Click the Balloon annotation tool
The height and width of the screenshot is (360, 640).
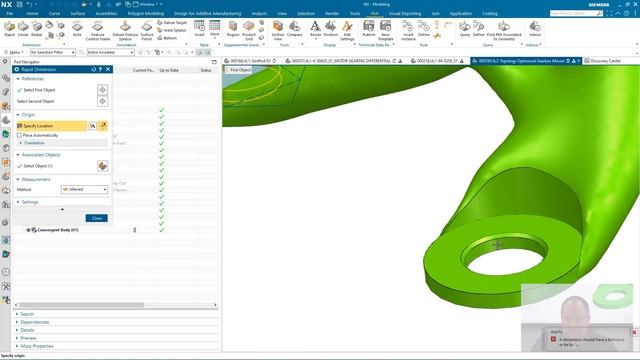(x=167, y=38)
